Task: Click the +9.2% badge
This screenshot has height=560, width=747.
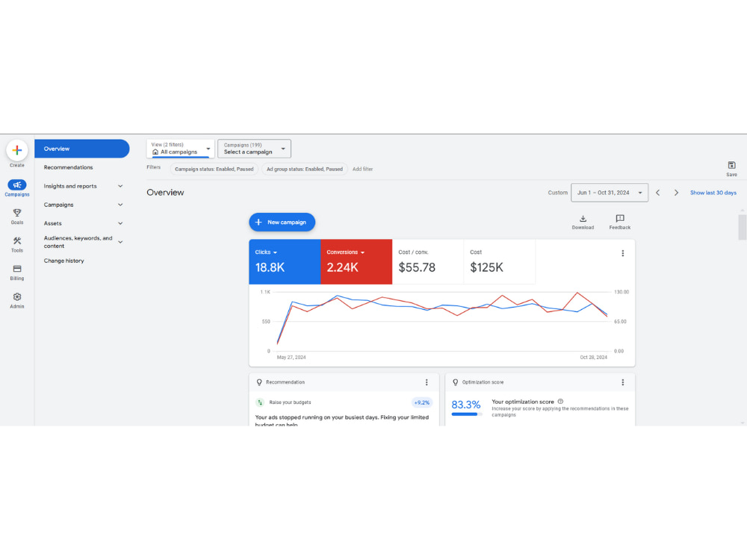Action: 421,403
